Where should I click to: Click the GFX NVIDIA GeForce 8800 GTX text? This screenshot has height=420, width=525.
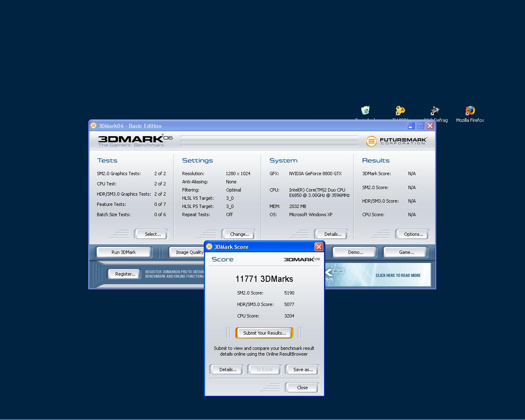tap(315, 173)
